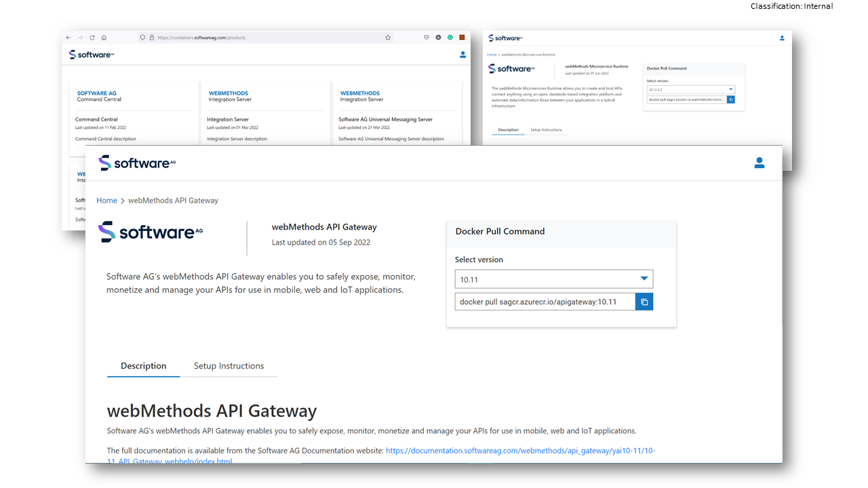Click the Software AG logo in the header

tap(137, 163)
